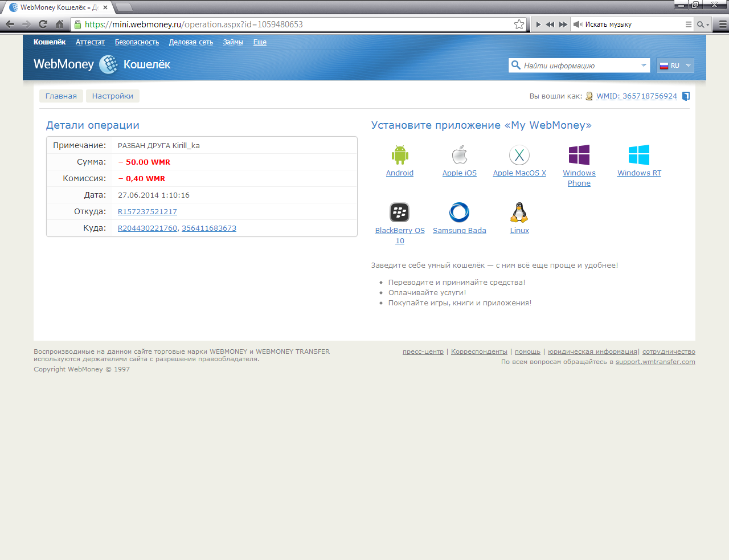Click the logout door icon beside WMID

[x=686, y=96]
